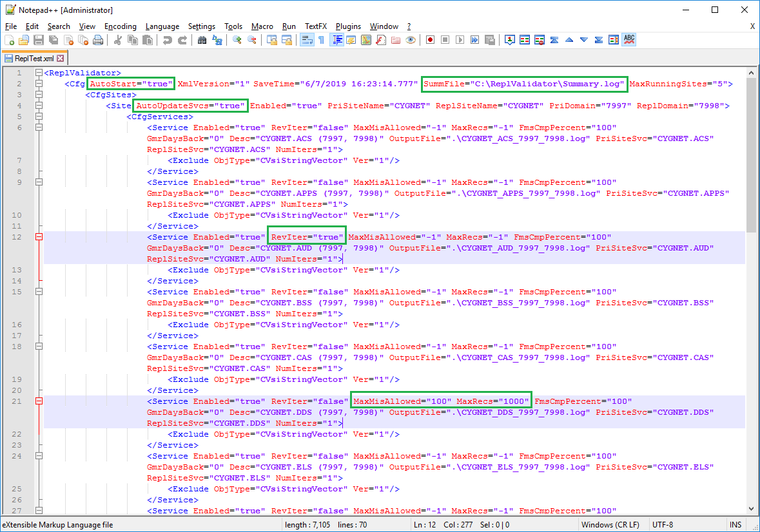Open the Document Map icon

[366, 40]
